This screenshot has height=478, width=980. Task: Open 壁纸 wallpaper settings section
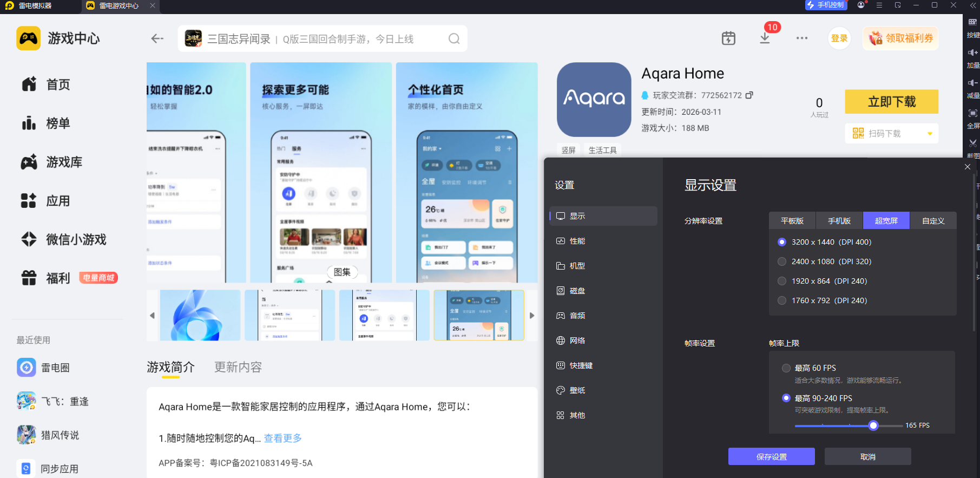pos(603,390)
